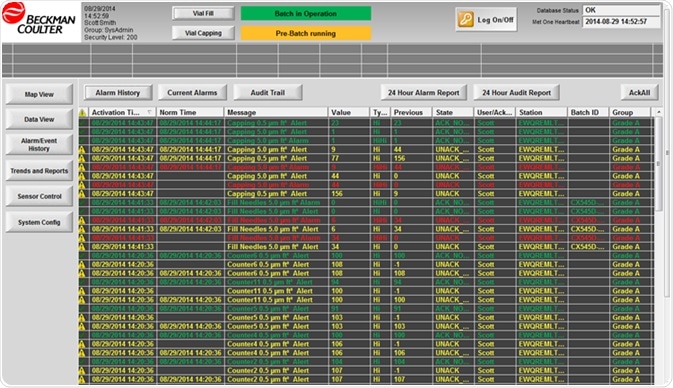Image resolution: width=673 pixels, height=388 pixels.
Task: Sort by the Group column header
Action: pos(630,112)
